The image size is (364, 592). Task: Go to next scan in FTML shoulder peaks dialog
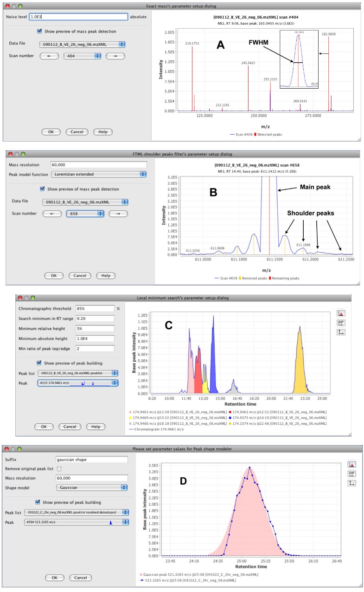point(118,214)
